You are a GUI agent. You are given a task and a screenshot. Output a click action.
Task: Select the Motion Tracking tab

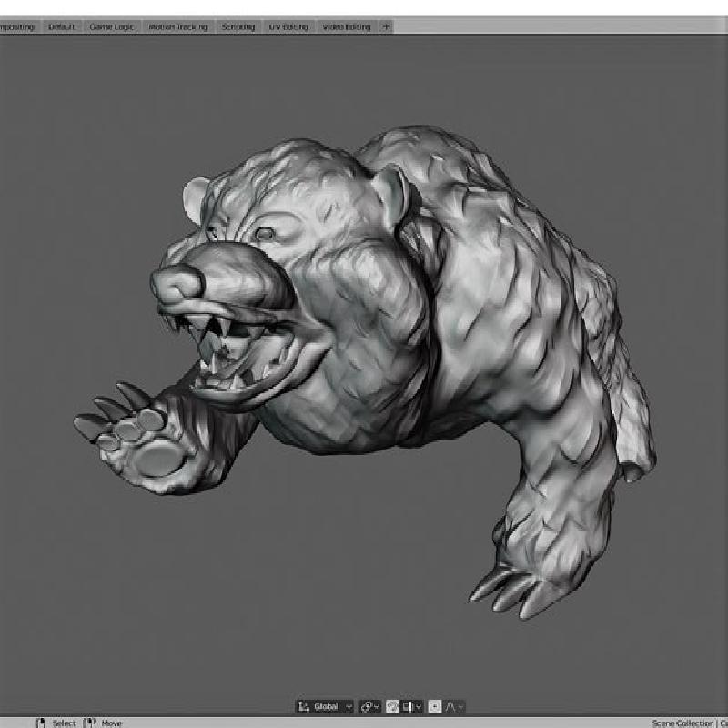178,27
